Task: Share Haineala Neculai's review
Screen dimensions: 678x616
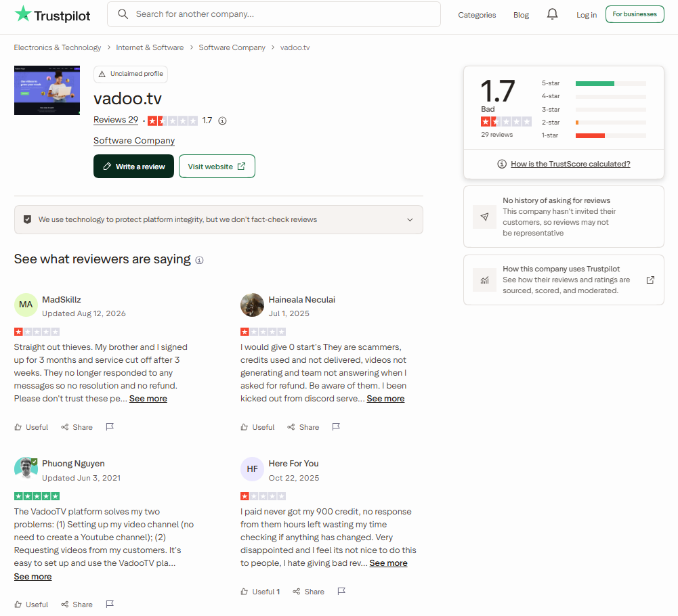Action: pos(303,427)
